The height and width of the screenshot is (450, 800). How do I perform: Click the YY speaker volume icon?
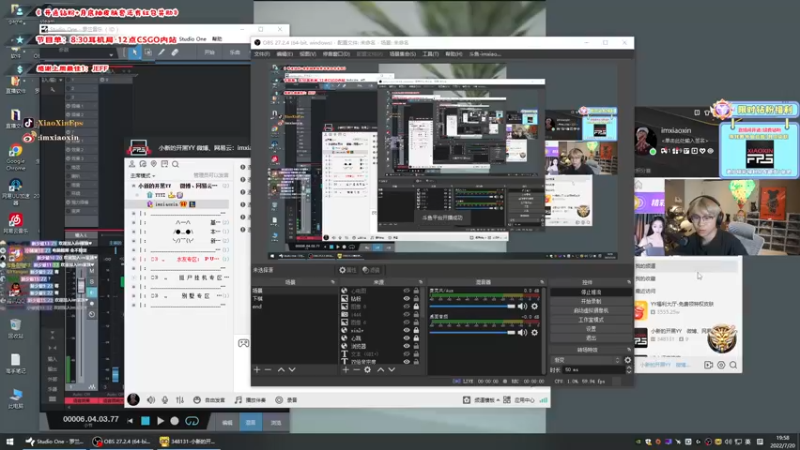pos(151,400)
